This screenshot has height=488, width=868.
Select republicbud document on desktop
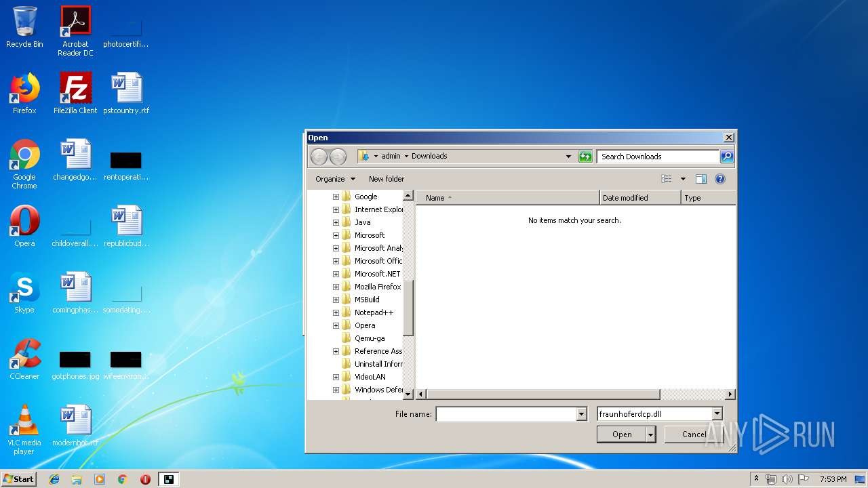(x=126, y=226)
